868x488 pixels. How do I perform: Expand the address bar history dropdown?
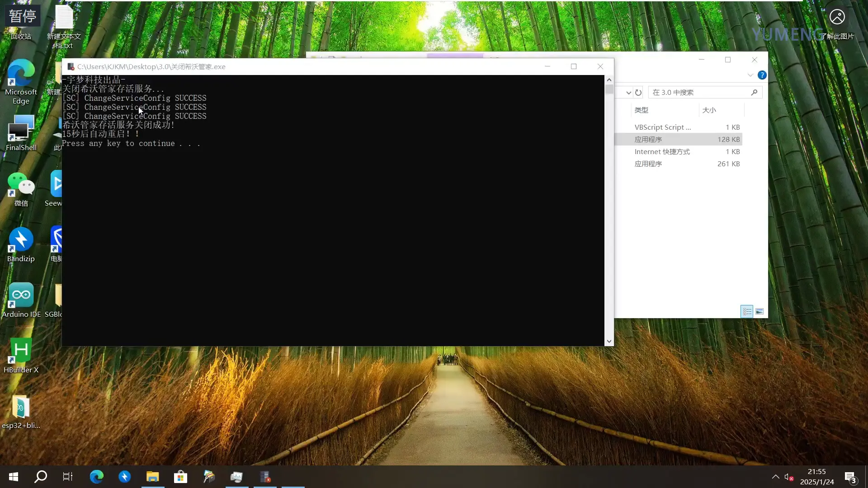click(x=628, y=93)
